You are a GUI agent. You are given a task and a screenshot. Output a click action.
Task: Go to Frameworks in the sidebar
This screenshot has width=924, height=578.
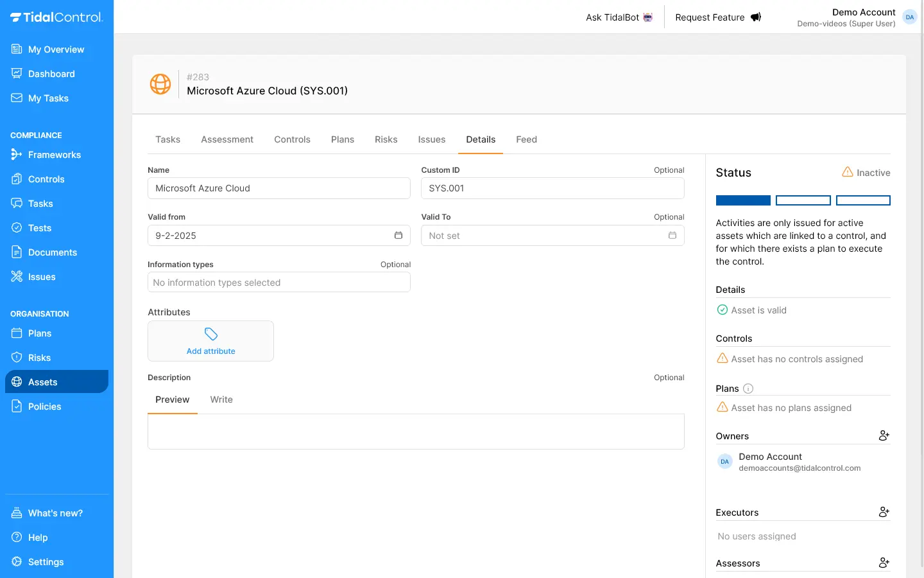[x=54, y=155]
